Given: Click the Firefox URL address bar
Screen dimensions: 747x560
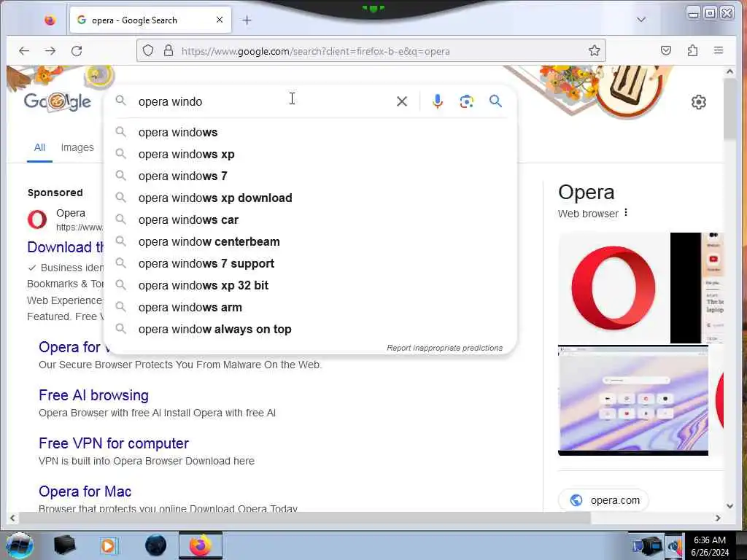Looking at the screenshot, I should pos(371,51).
